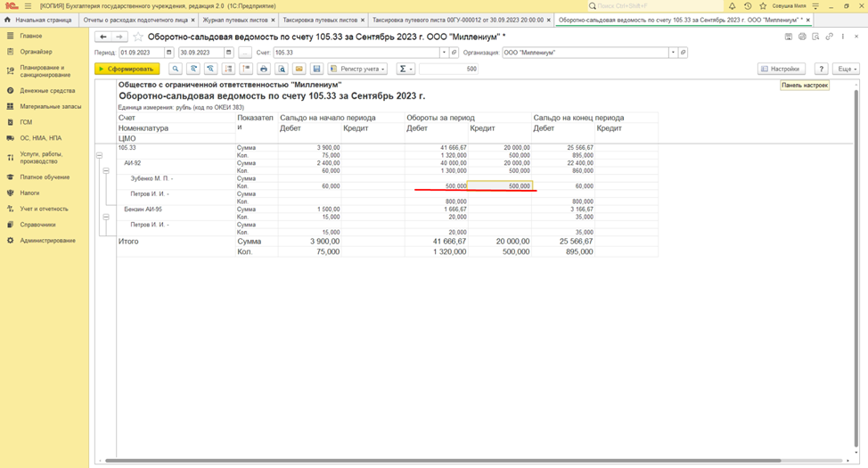Open Планирование и санкционирование section

point(45,71)
